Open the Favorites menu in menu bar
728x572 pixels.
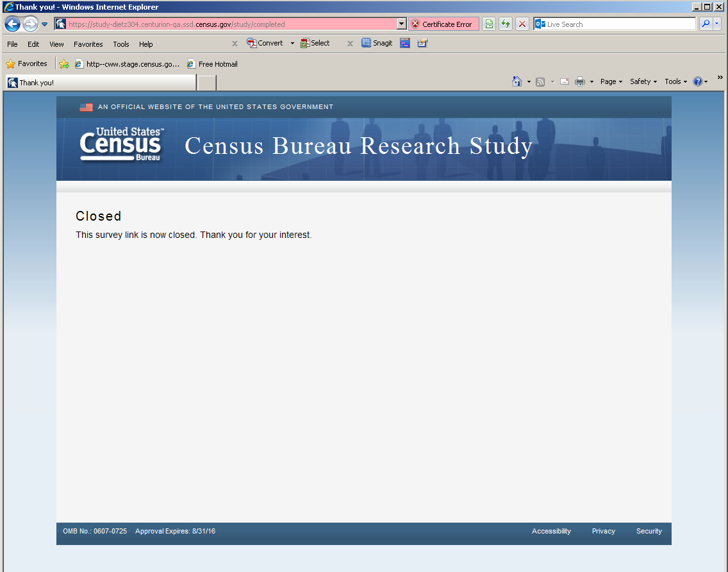(88, 44)
